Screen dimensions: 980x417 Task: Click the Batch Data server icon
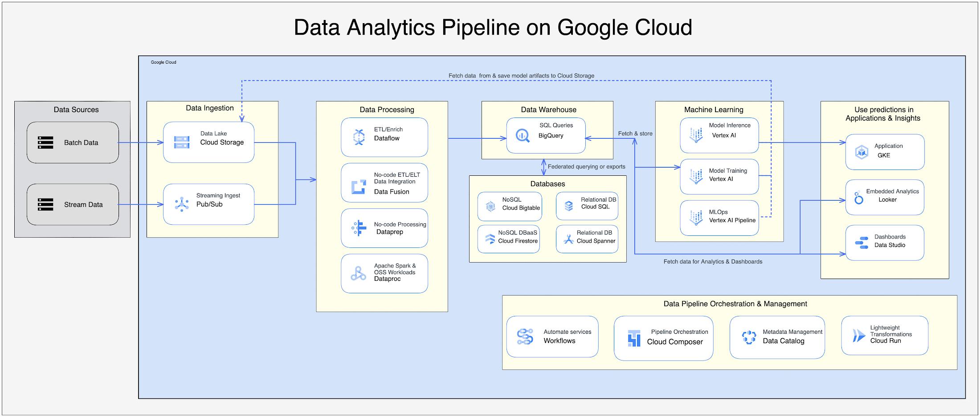(x=45, y=142)
